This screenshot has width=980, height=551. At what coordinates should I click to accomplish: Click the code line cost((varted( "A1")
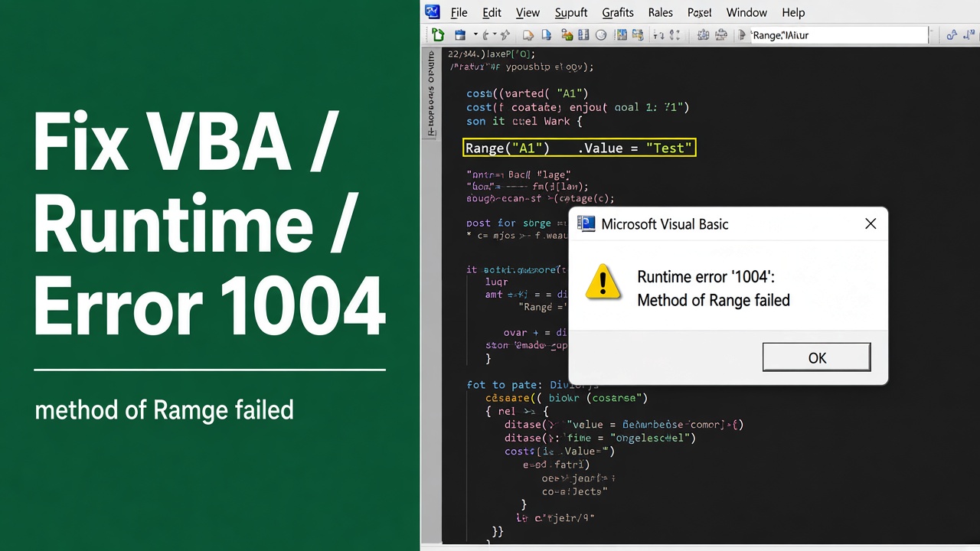tap(528, 93)
